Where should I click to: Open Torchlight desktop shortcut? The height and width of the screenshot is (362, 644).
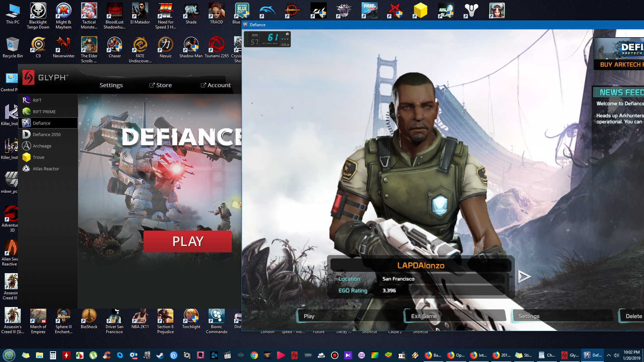tap(191, 319)
